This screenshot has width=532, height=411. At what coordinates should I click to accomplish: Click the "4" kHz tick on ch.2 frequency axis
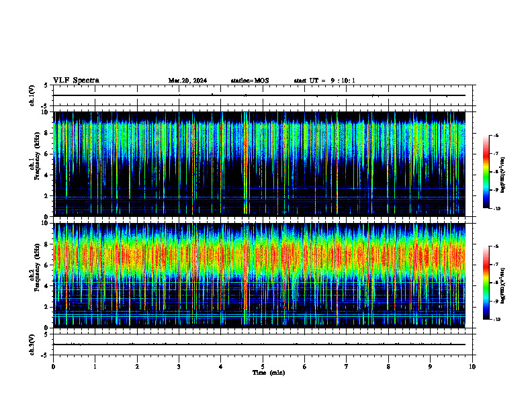[47, 286]
